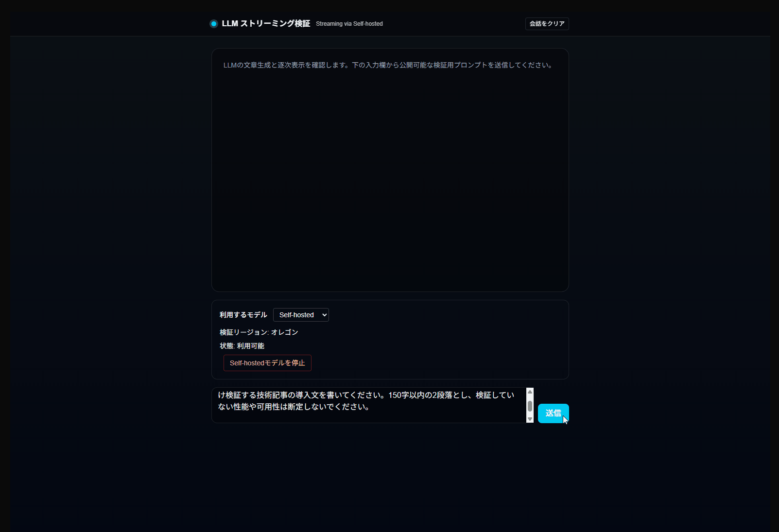Screen dimensions: 779x532
Task: Click the 会話をクリア button
Action: click(547, 24)
